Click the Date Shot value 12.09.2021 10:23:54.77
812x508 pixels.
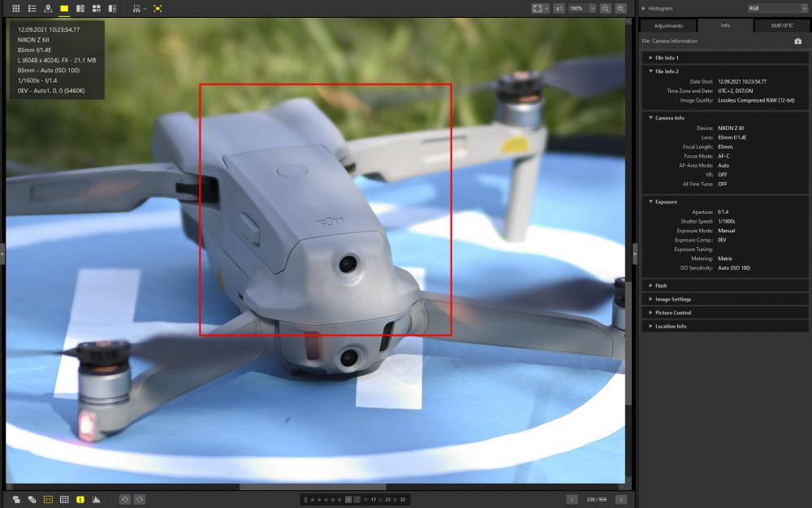(x=742, y=81)
